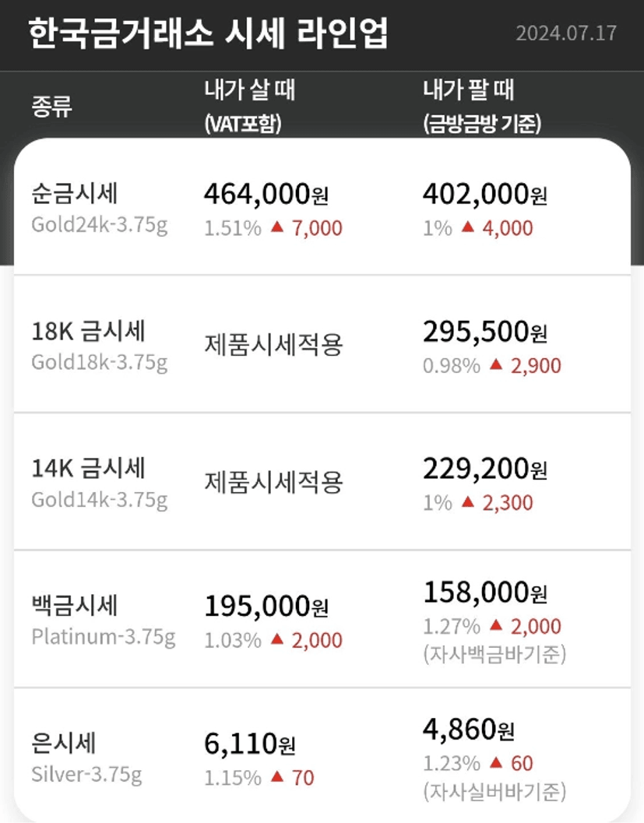This screenshot has width=644, height=823.
Task: Click the 한국금거래소 시세 라인업 title
Action: 208,34
